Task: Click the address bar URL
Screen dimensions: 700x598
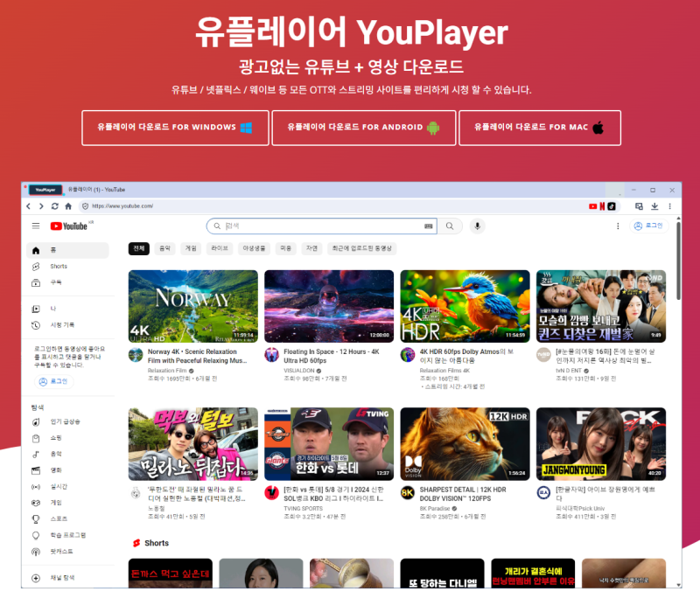Action: pyautogui.click(x=122, y=206)
